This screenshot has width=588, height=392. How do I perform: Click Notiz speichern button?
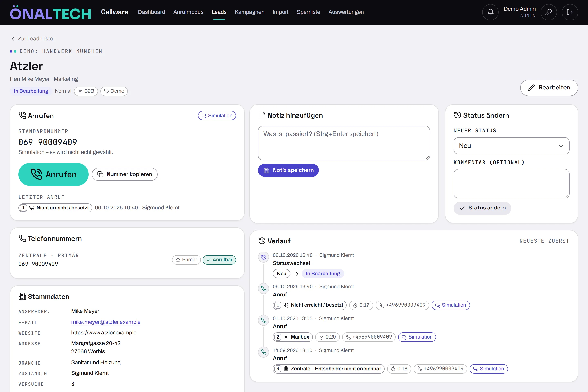[x=288, y=170]
